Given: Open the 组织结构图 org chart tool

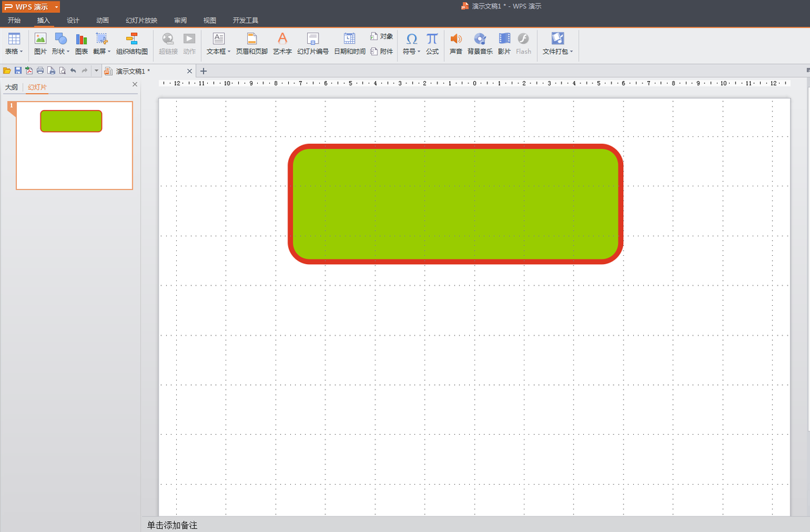Looking at the screenshot, I should (132, 40).
